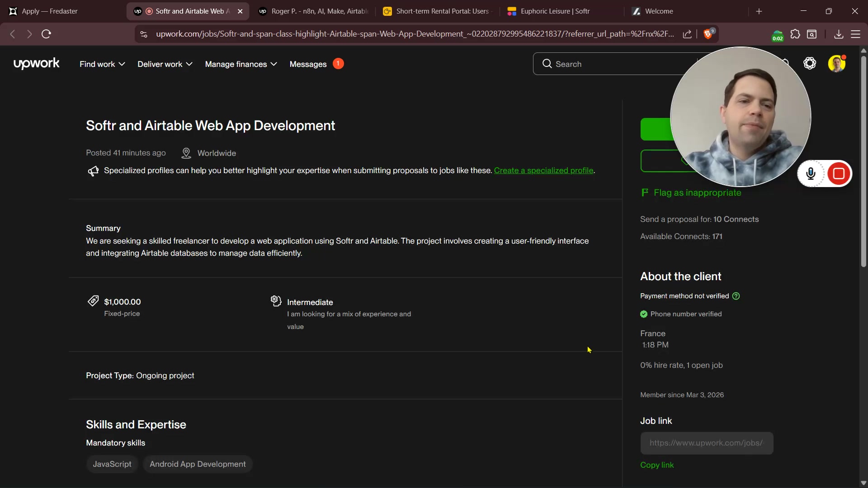Screen dimensions: 868x488
Task: Expand the Deliver work dropdown
Action: point(165,64)
